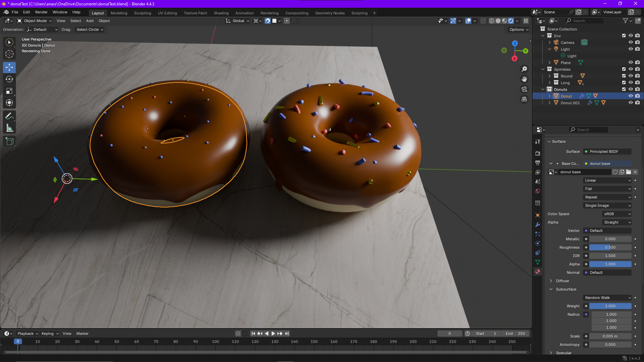This screenshot has width=644, height=362.
Task: Adjust the Roughness slider
Action: [x=610, y=247]
